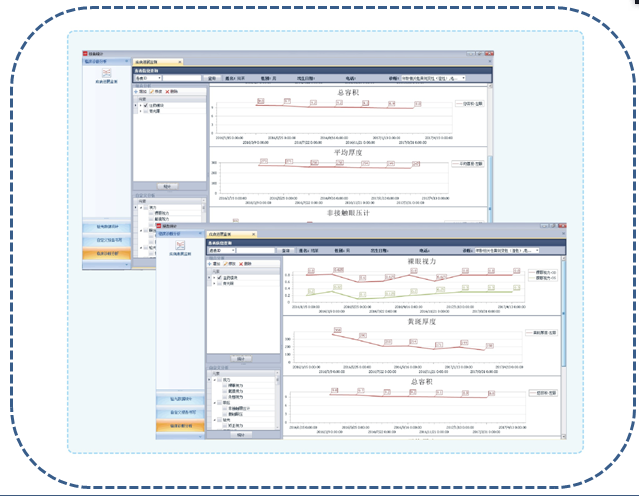This screenshot has height=496, width=639.
Task: Click the 疾病进展监测 icon in the back window sidebar
Action: 105,71
